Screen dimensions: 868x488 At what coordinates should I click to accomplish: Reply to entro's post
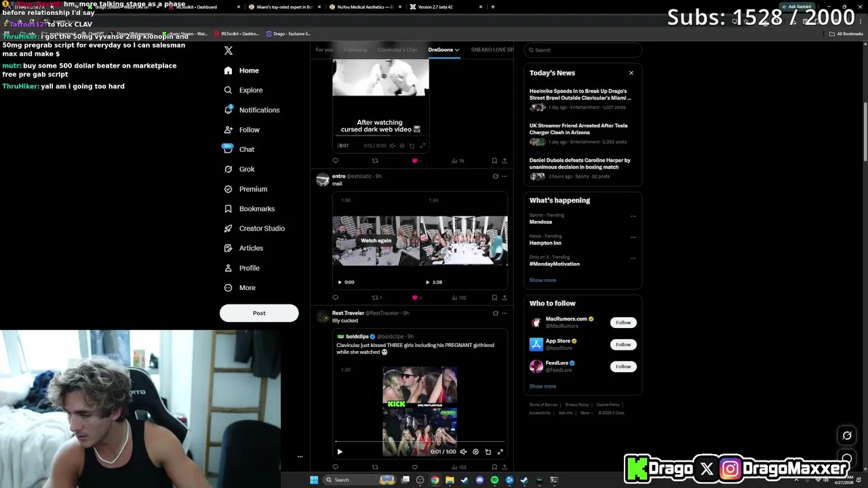[x=335, y=298]
